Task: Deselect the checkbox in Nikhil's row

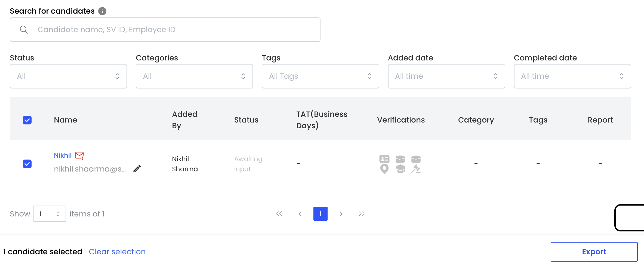Action: 27,164
